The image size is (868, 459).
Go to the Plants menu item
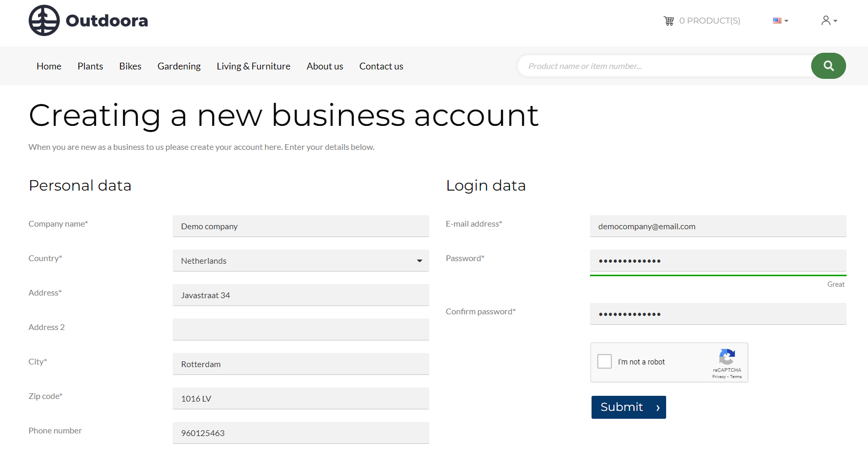(x=90, y=66)
